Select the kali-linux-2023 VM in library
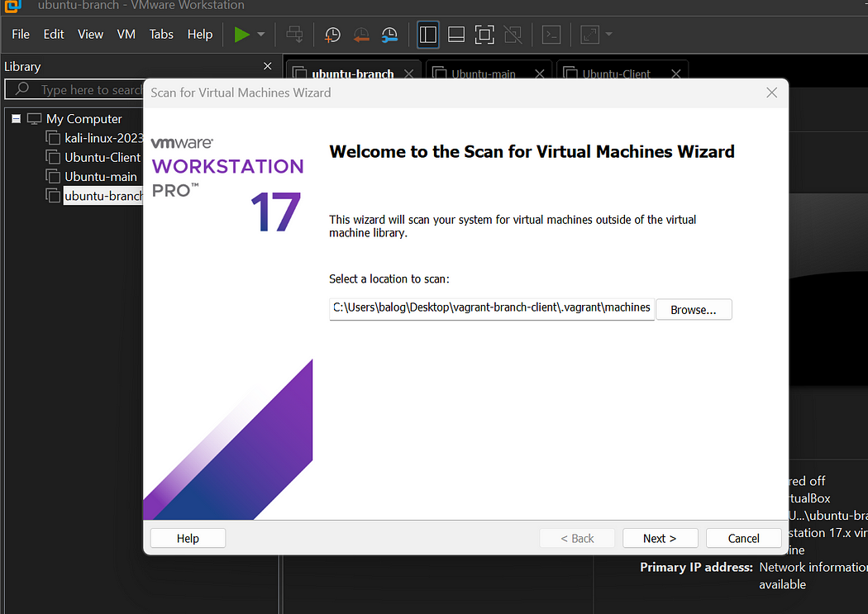The width and height of the screenshot is (868, 614). [103, 138]
